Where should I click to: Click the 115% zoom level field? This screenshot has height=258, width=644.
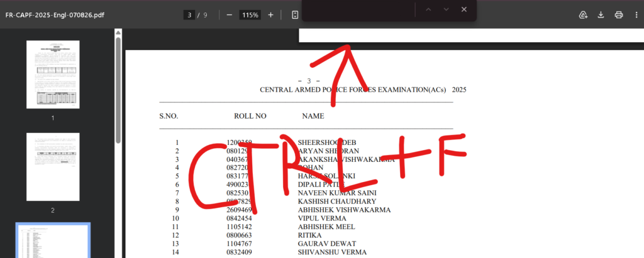pos(250,15)
